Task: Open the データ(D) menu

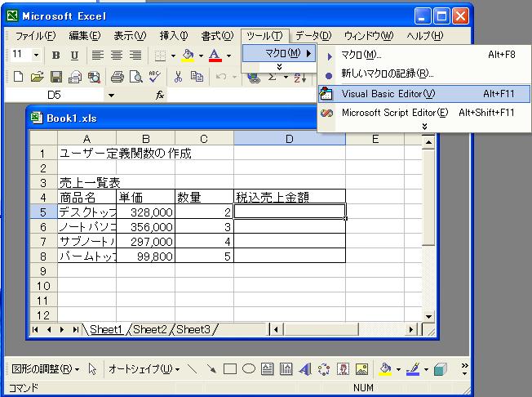Action: coord(313,36)
